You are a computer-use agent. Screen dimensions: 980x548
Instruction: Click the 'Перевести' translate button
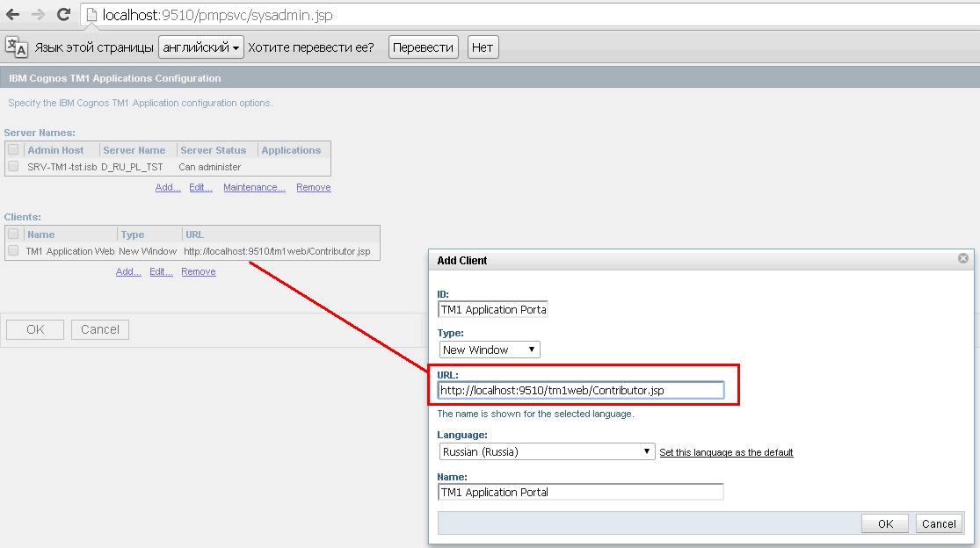(423, 47)
